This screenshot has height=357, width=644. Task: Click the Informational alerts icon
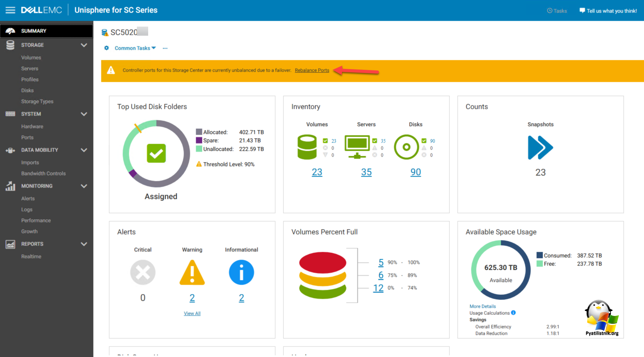[241, 272]
